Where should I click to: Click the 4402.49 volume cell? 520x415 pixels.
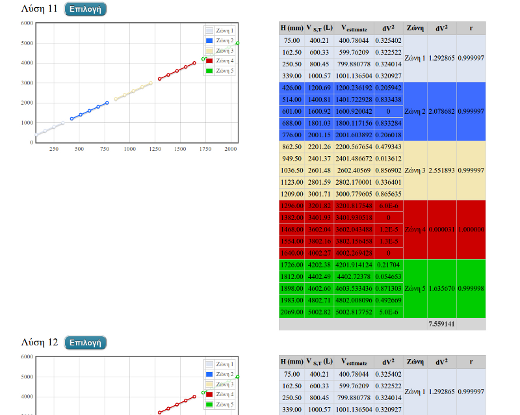tap(319, 277)
